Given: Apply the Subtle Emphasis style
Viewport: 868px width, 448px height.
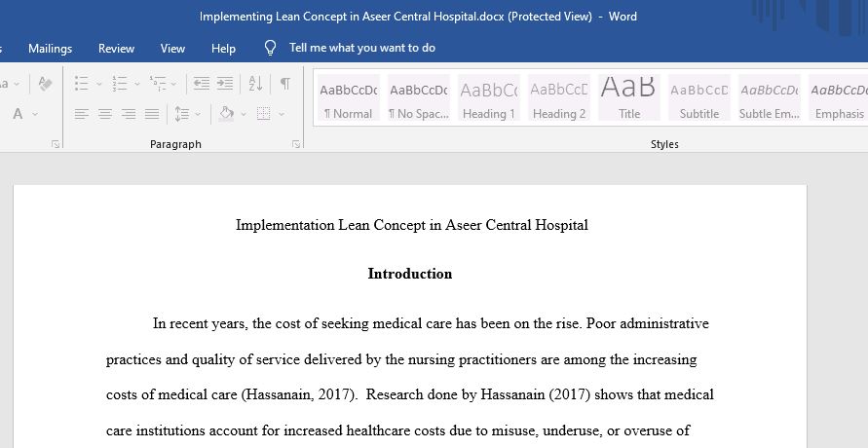Looking at the screenshot, I should coord(770,98).
